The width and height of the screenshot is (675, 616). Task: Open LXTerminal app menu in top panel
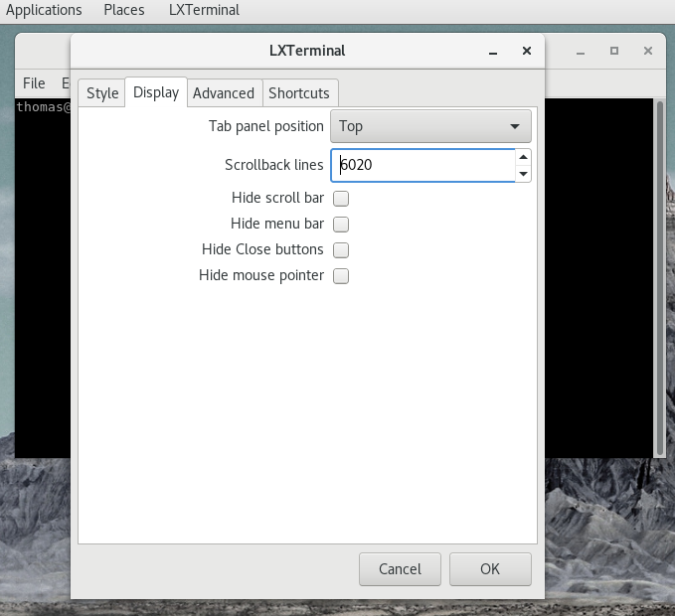[204, 10]
